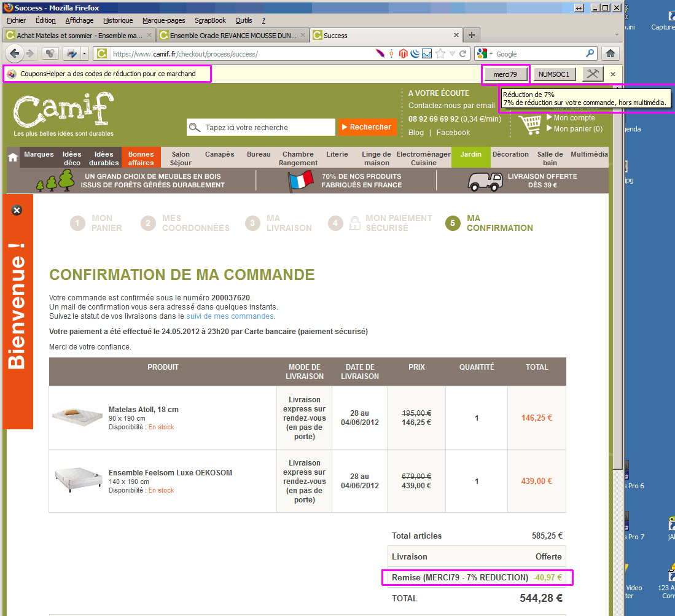Open the Canapés category
The width and height of the screenshot is (675, 616).
click(x=219, y=154)
